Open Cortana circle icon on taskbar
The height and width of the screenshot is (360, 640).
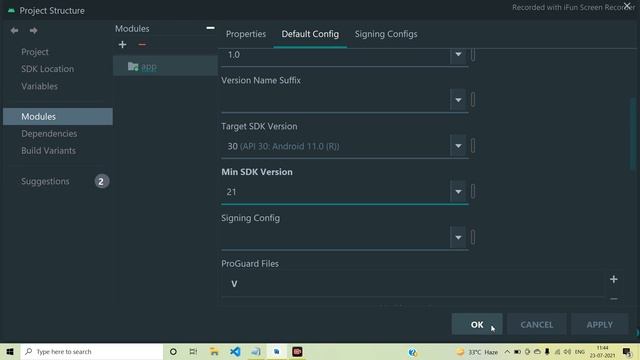(173, 351)
